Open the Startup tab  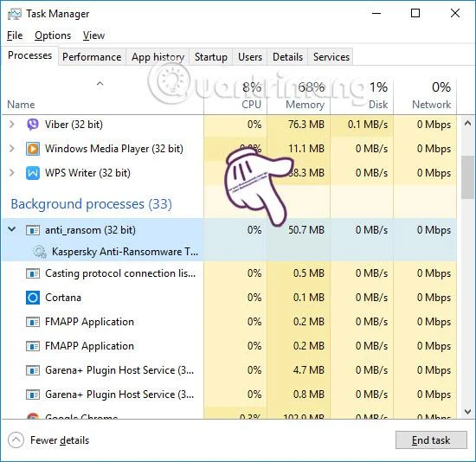point(211,57)
